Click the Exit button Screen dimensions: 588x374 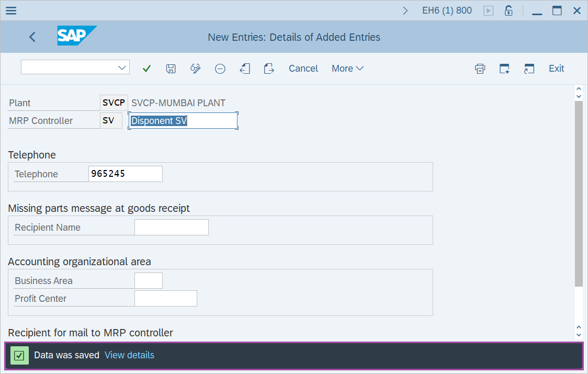[x=556, y=68]
